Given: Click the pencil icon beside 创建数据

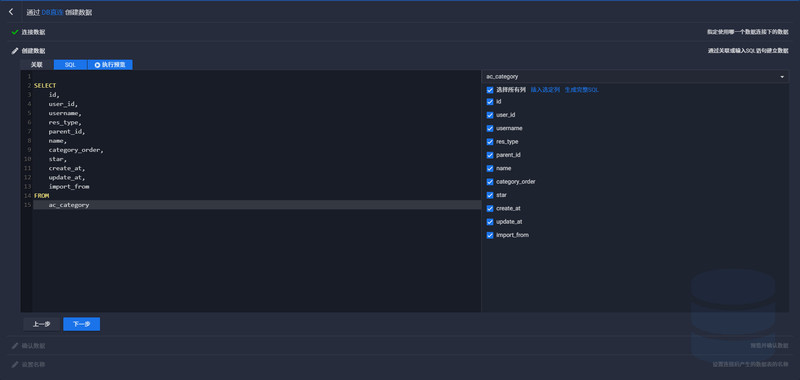Looking at the screenshot, I should [x=15, y=51].
